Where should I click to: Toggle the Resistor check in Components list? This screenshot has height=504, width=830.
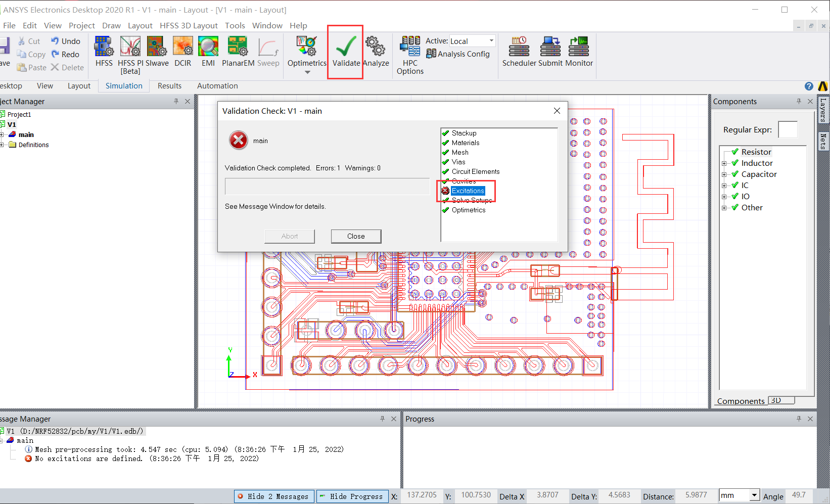click(x=734, y=152)
